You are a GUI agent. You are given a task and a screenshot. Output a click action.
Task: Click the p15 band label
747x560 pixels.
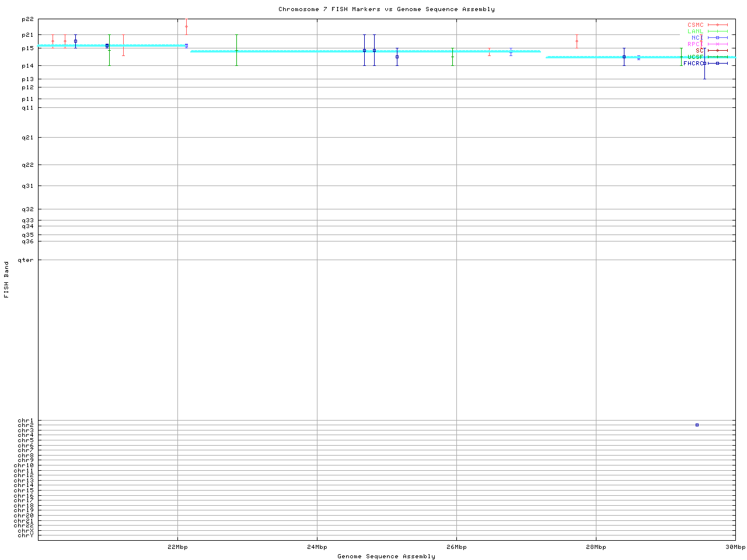tap(28, 48)
